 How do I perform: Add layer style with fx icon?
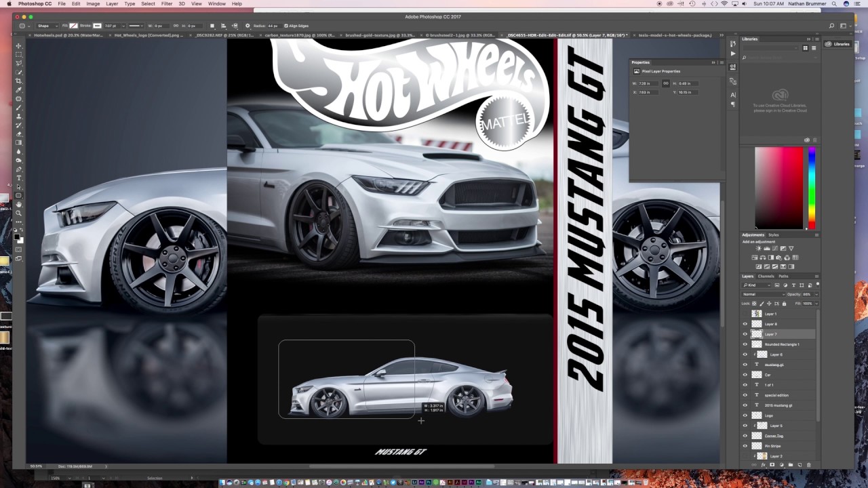click(x=764, y=465)
